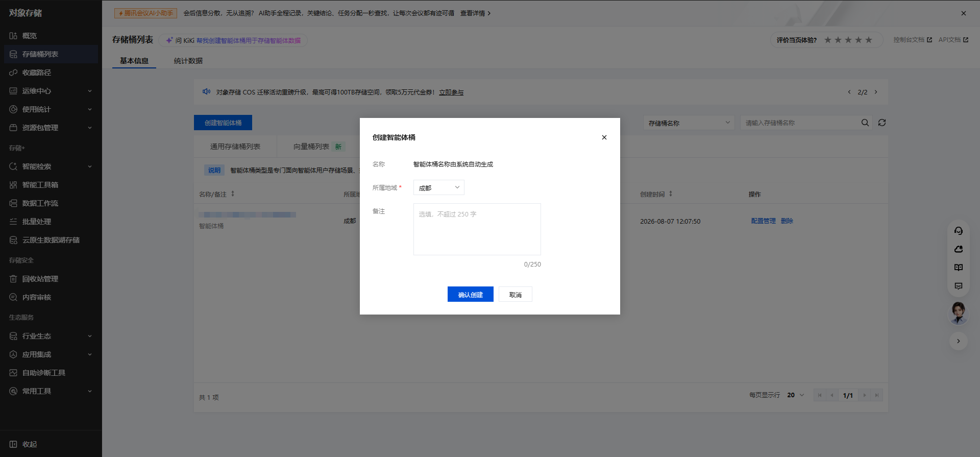This screenshot has width=980, height=457.
Task: Go to next announcement with right chevron
Action: click(876, 92)
